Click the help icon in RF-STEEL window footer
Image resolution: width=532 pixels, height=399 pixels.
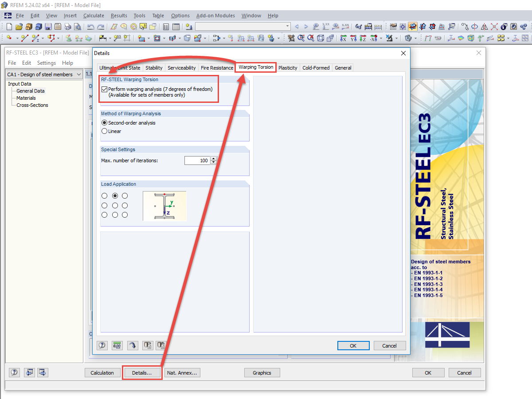point(14,372)
